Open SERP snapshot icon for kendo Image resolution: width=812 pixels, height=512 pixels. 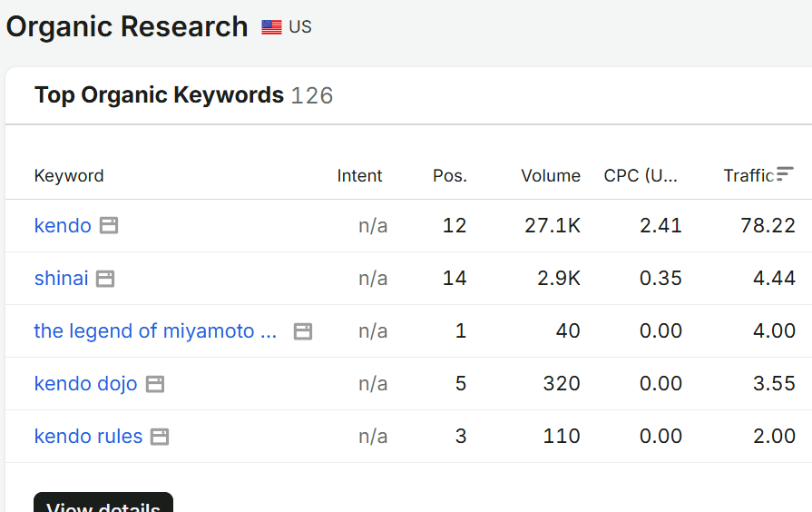[x=109, y=225]
